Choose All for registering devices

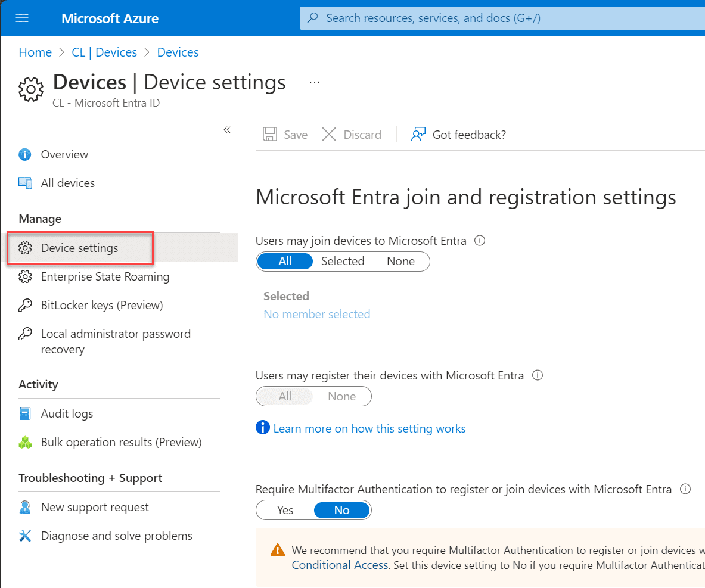point(285,396)
